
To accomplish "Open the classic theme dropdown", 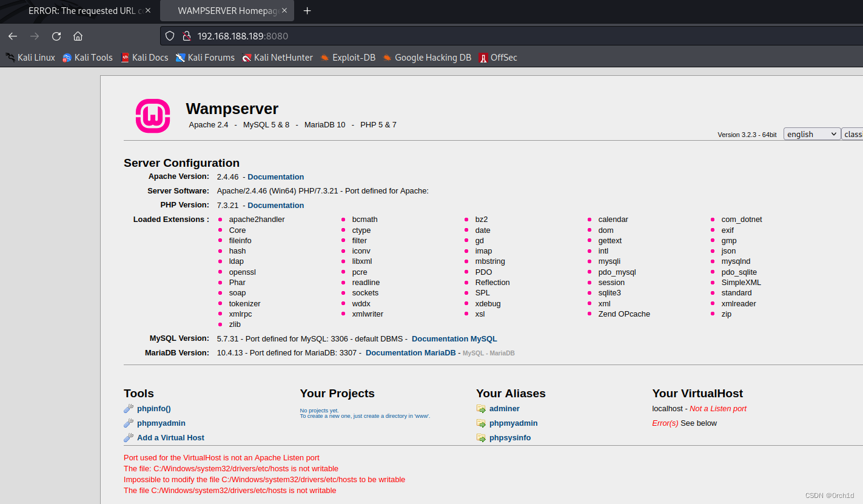I will 852,134.
